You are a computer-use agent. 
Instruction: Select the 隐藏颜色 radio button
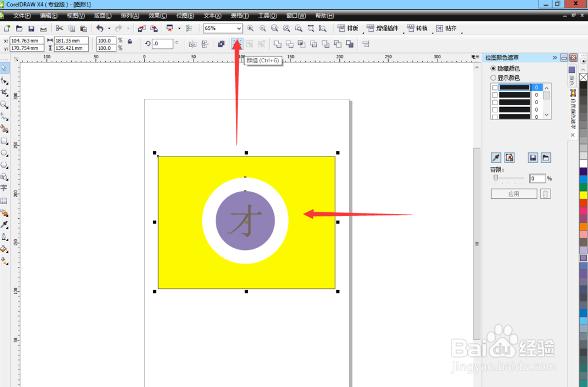pyautogui.click(x=493, y=68)
